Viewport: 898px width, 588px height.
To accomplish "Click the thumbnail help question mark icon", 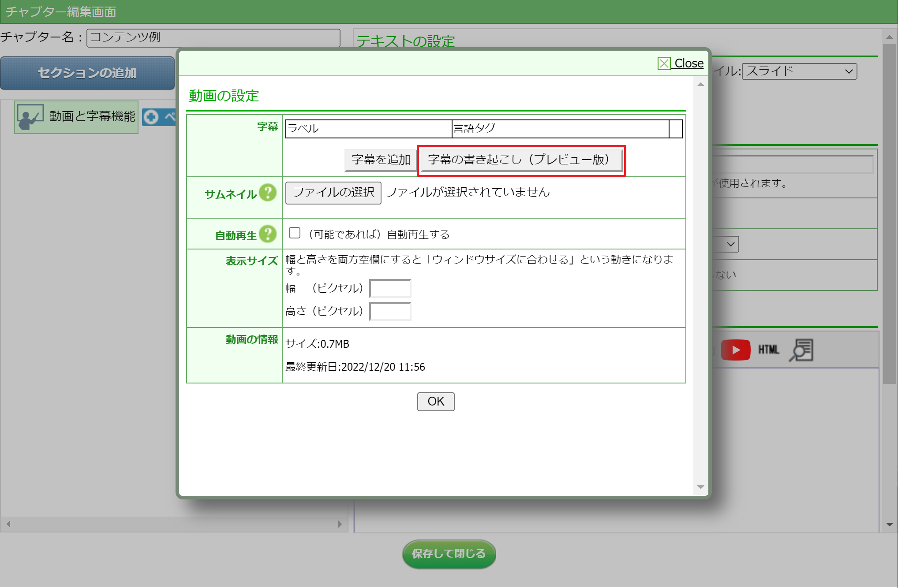I will coord(268,193).
